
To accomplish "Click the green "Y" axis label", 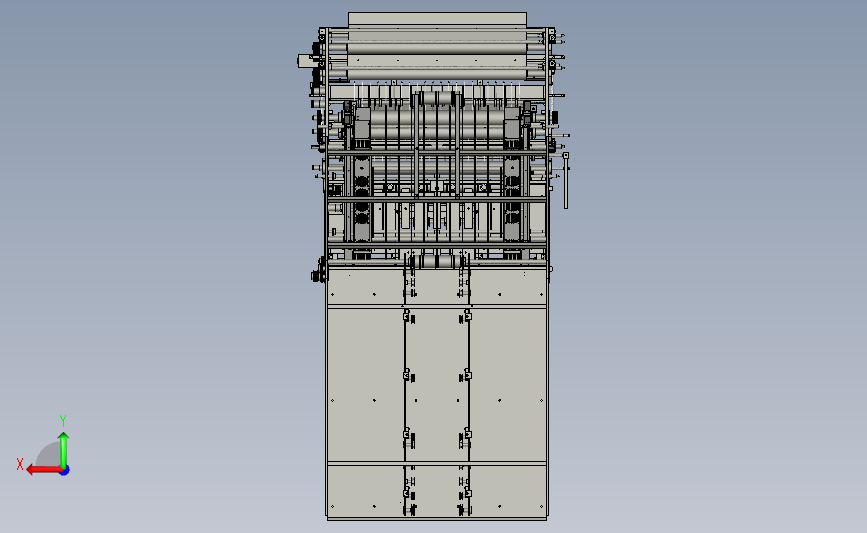I will point(63,421).
